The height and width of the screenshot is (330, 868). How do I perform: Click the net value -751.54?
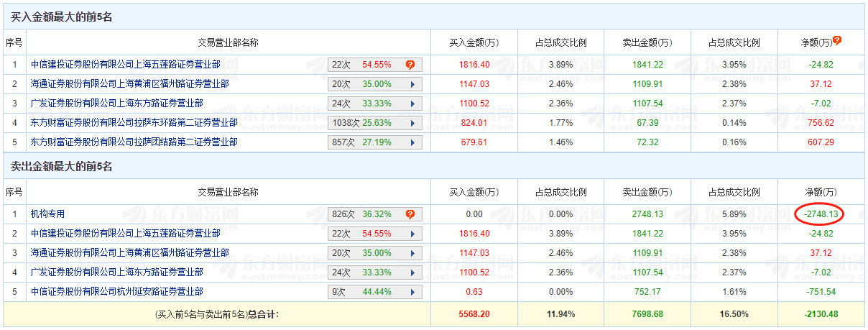click(x=820, y=292)
